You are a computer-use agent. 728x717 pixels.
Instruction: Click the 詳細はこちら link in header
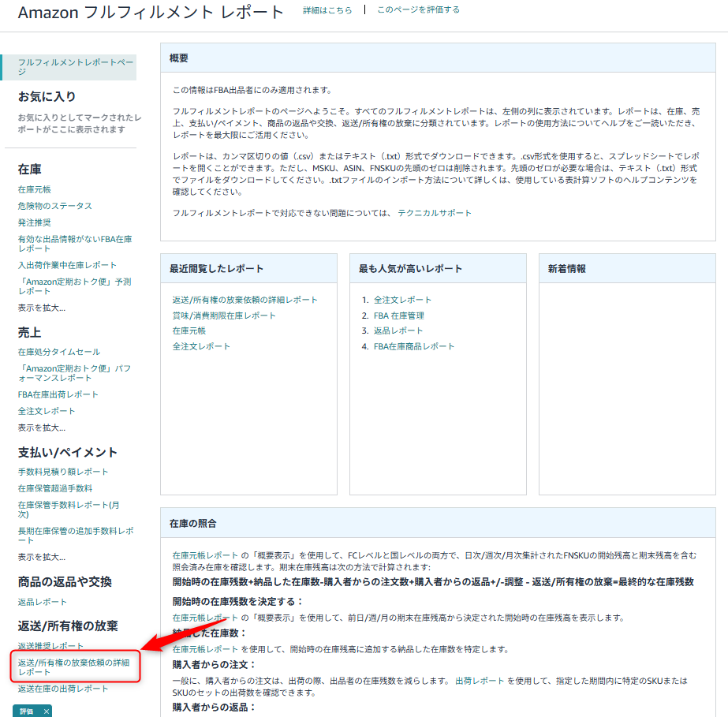(x=327, y=10)
